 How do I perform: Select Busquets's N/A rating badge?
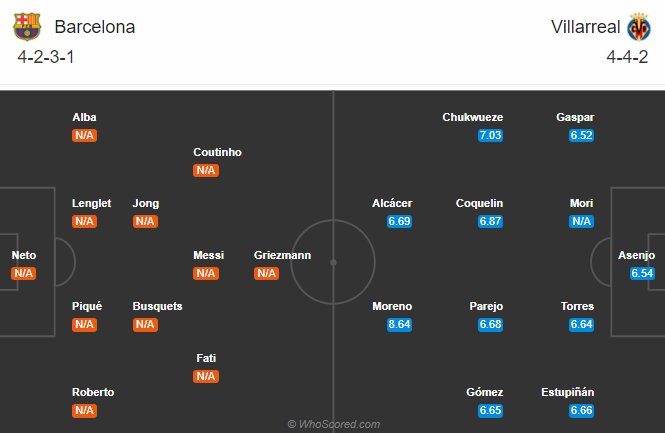tap(145, 324)
